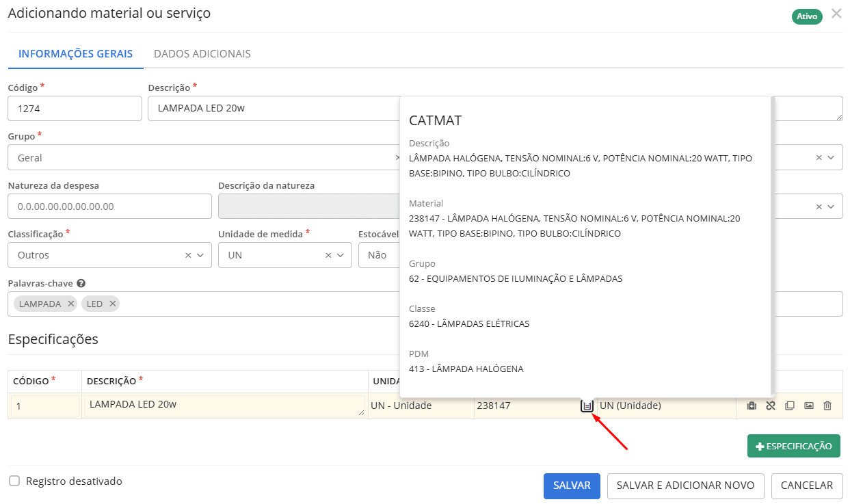Remove the LAMPADA keyword tag
The height and width of the screenshot is (504, 850).
pos(71,304)
